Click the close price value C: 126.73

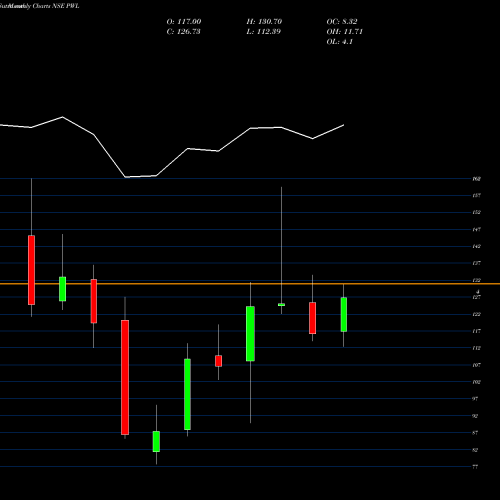pos(183,32)
